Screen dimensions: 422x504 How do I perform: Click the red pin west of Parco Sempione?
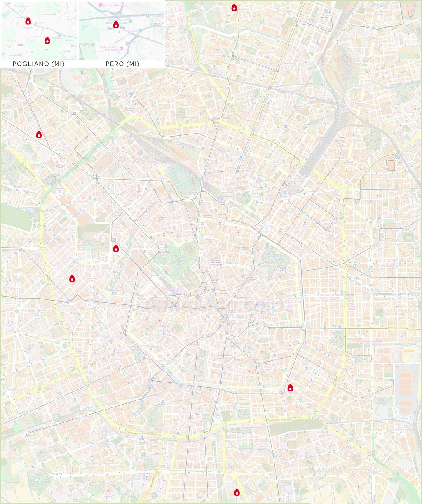click(116, 248)
